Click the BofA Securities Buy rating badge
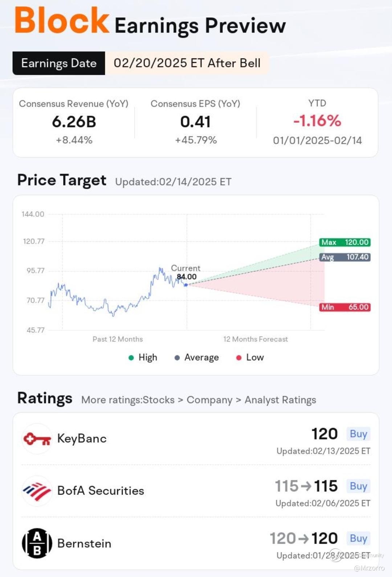 (358, 486)
